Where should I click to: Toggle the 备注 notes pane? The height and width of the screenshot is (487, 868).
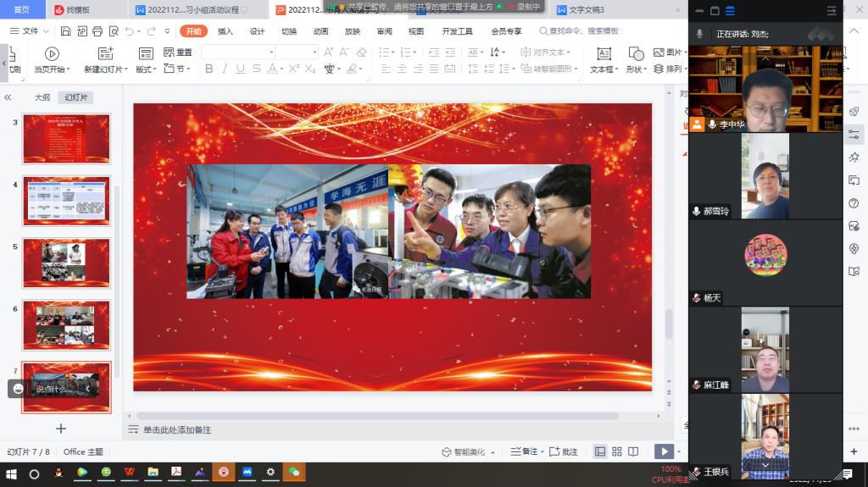524,452
